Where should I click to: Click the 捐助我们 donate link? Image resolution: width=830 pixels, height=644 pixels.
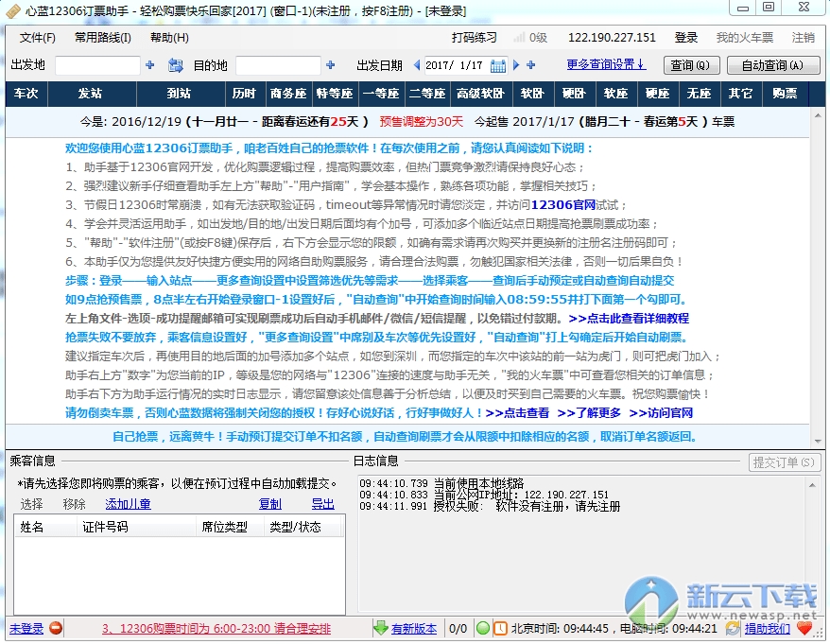click(x=767, y=629)
